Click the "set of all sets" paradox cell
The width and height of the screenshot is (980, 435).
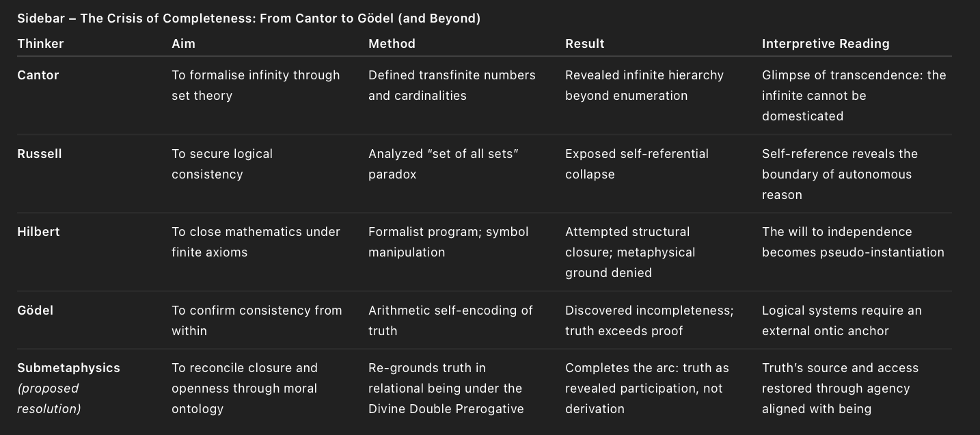(x=443, y=164)
